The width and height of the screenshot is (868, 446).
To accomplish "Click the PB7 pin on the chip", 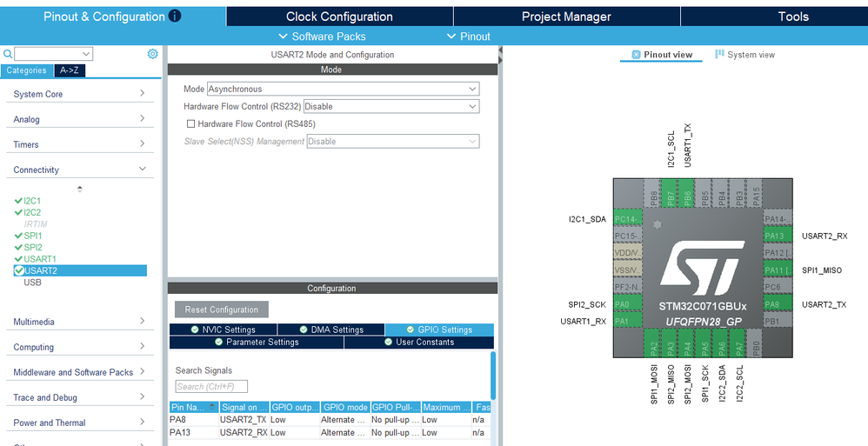I will tap(671, 194).
